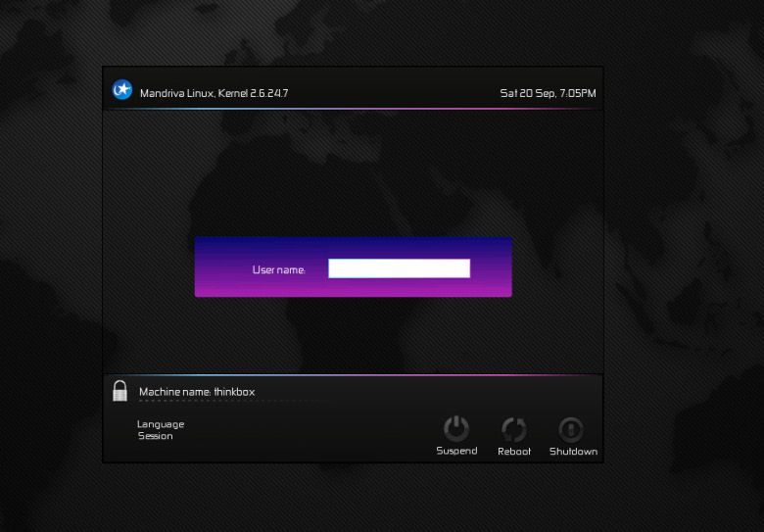
Task: Click the padlock icon beside machine name
Action: click(x=119, y=391)
